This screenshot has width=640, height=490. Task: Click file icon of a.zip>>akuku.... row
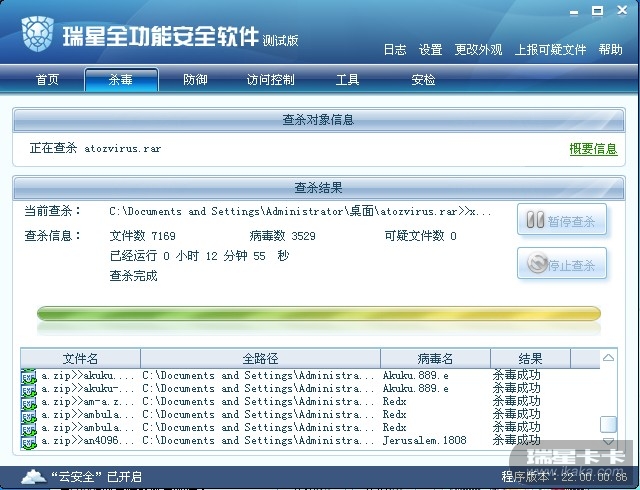29,376
